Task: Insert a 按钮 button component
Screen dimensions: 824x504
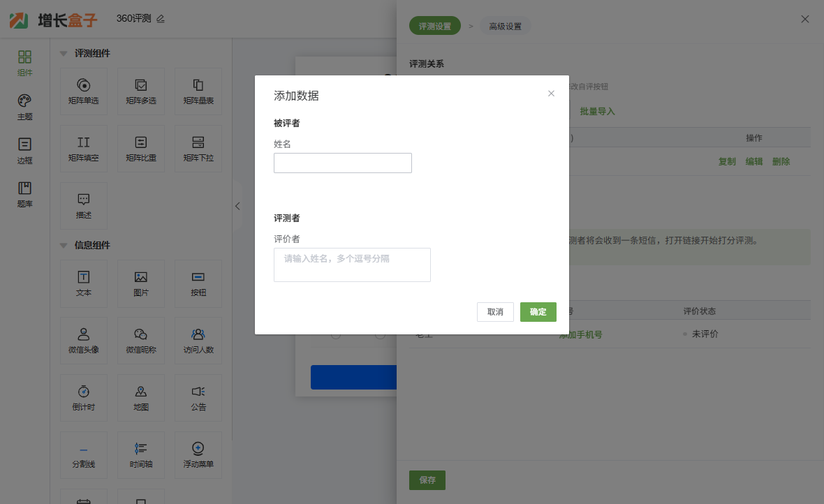Action: pos(198,284)
